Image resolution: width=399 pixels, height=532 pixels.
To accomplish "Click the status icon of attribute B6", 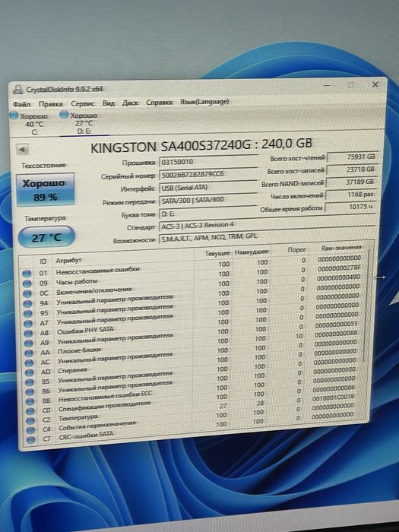I will [x=30, y=391].
